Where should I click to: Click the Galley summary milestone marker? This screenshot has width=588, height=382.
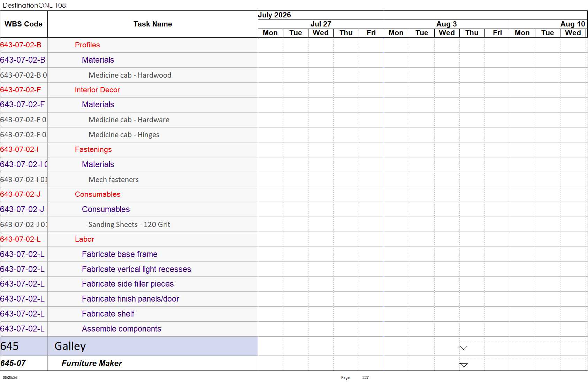[463, 348]
